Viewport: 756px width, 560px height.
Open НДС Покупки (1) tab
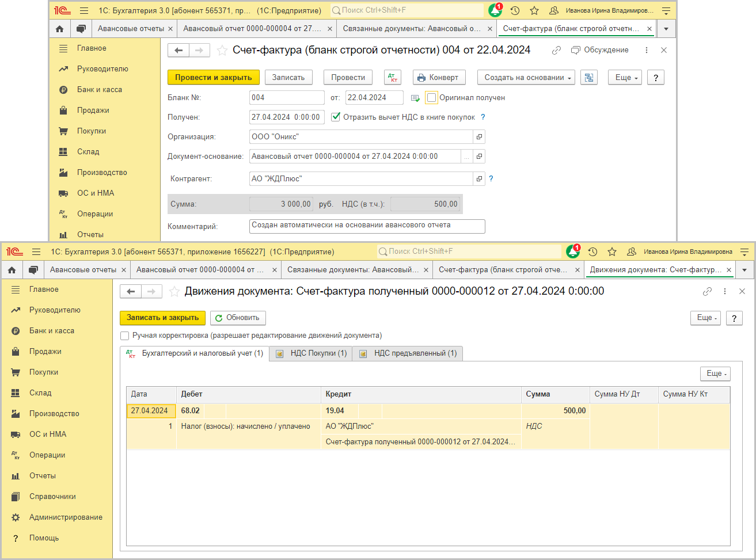[x=311, y=353]
